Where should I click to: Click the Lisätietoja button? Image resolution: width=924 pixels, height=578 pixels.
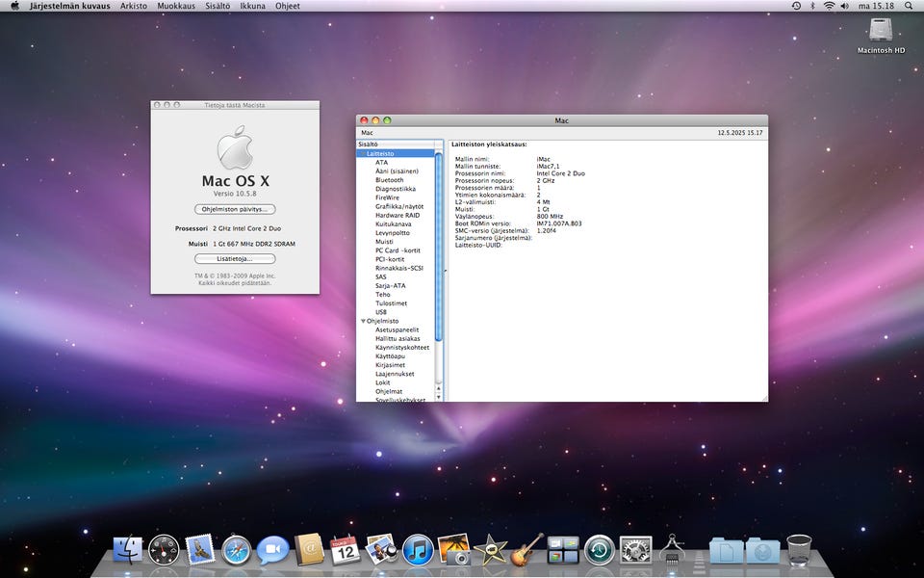235,259
